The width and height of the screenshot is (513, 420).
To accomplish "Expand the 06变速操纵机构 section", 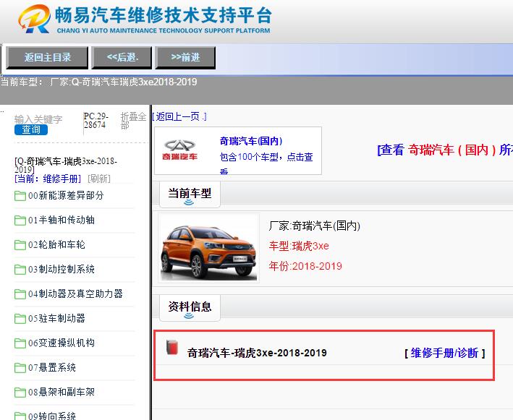I will coord(62,343).
